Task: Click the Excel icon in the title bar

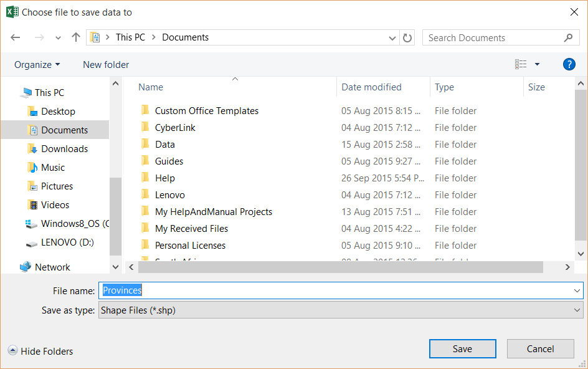Action: click(x=12, y=12)
